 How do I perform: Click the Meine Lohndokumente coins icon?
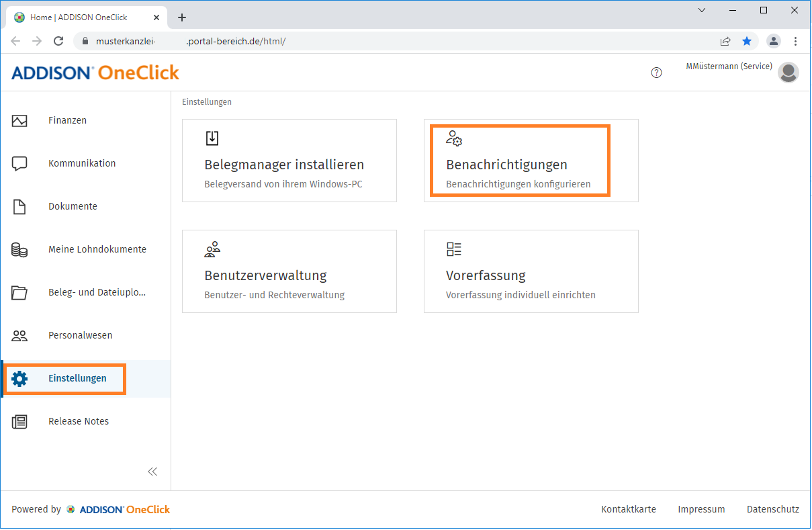click(19, 250)
